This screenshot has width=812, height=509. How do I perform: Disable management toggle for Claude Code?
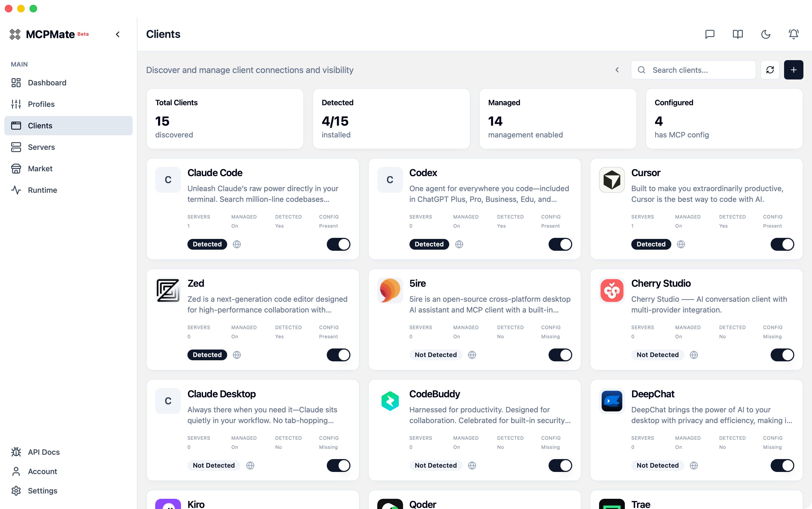coord(338,244)
